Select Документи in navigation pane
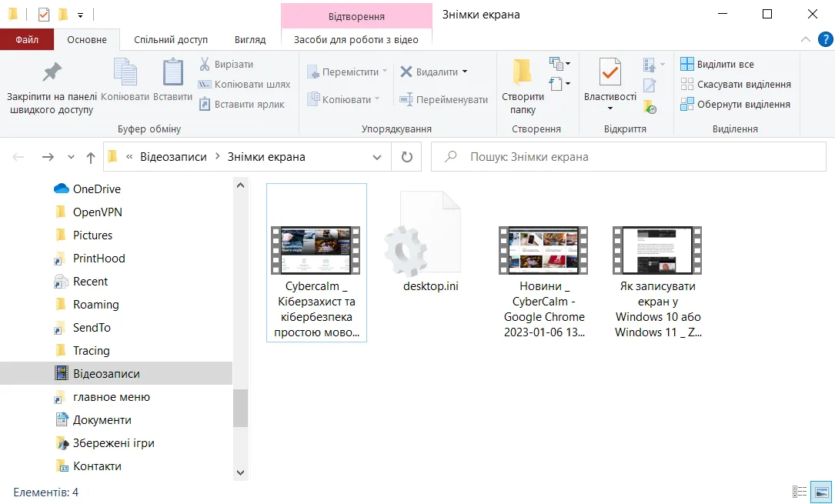835x504 pixels. pos(93,420)
